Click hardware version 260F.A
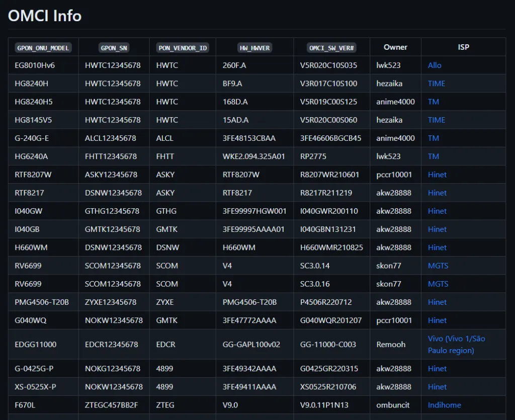The width and height of the screenshot is (515, 420). (234, 65)
